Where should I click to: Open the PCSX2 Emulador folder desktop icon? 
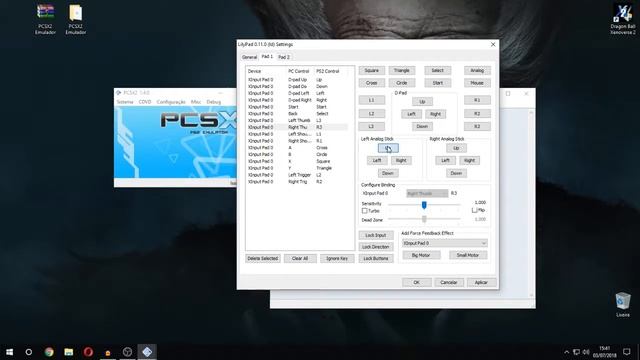(76, 19)
